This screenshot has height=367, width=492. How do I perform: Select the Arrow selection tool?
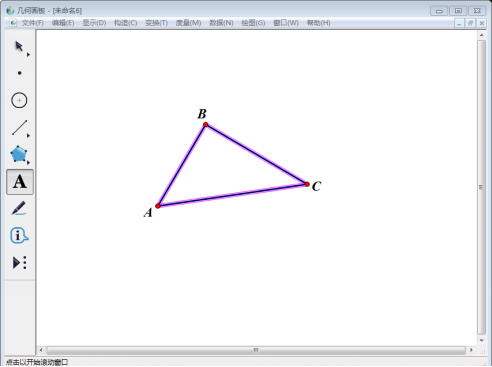click(x=19, y=46)
